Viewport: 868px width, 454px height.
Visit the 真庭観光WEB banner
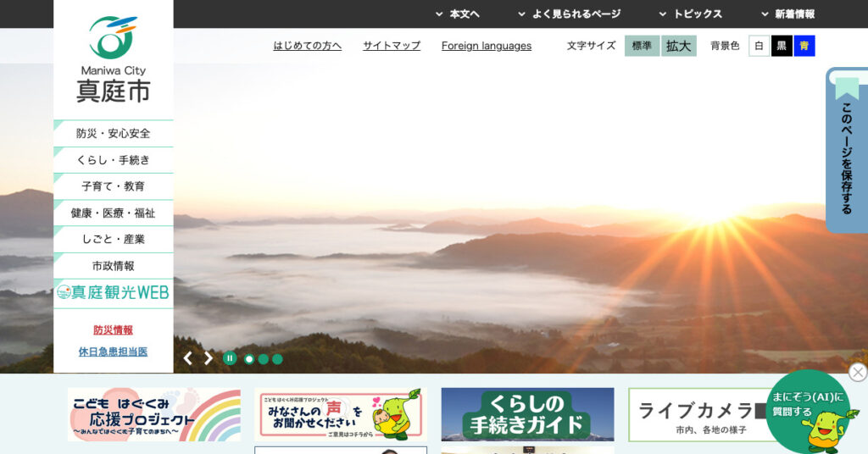(114, 292)
